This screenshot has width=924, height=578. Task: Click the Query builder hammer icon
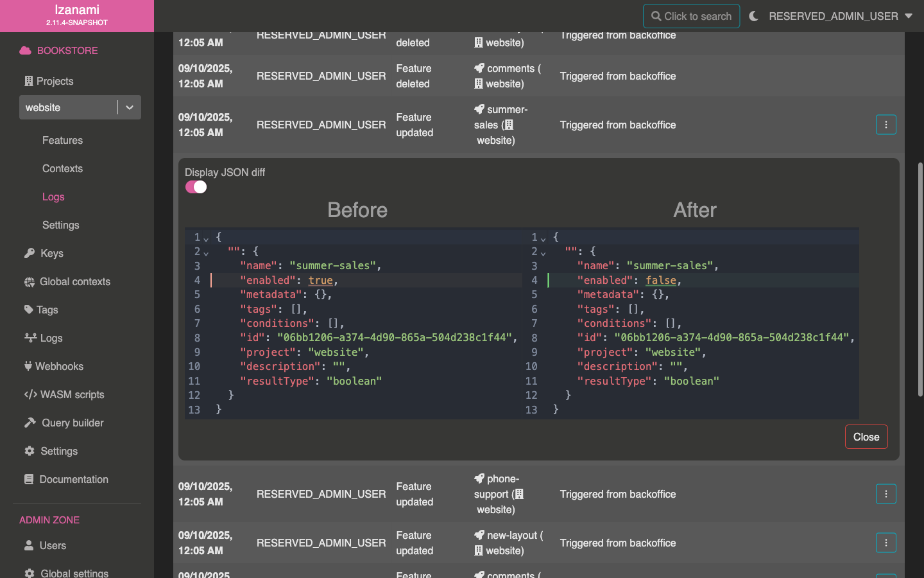(30, 423)
